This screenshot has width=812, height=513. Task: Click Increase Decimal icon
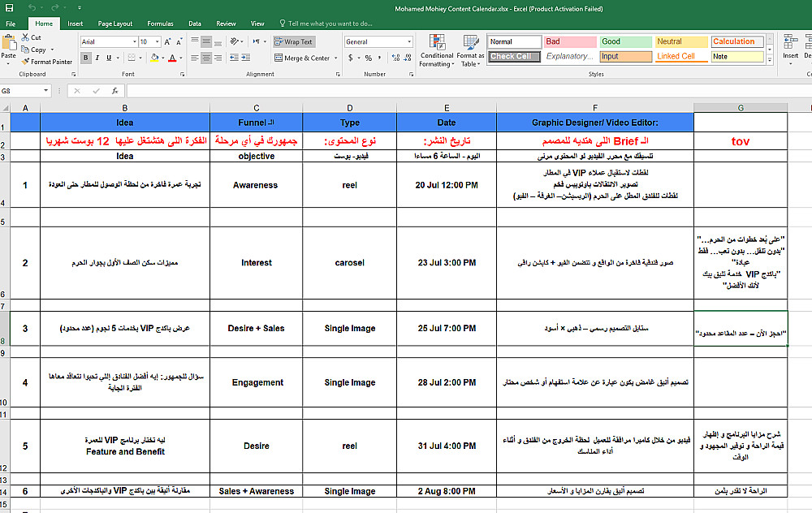(395, 58)
